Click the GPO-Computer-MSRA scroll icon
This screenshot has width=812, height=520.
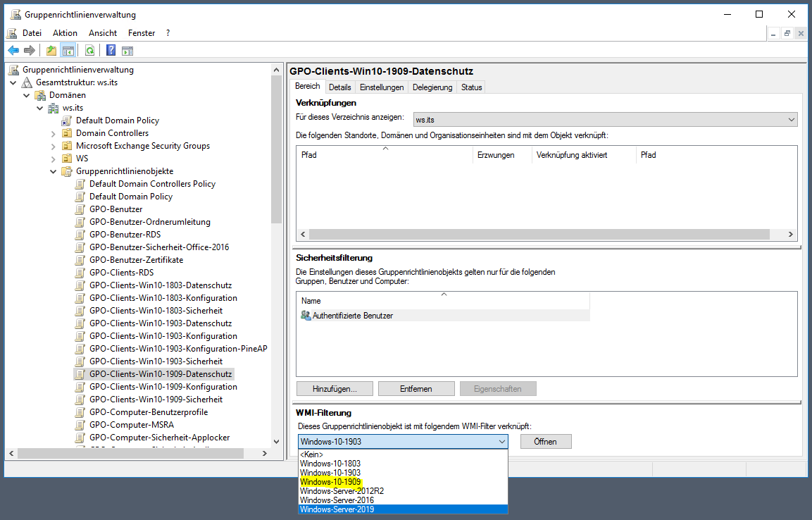tap(80, 425)
